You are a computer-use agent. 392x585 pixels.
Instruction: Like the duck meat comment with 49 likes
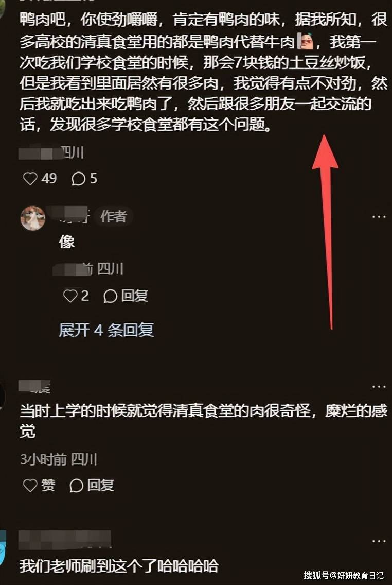[30, 179]
